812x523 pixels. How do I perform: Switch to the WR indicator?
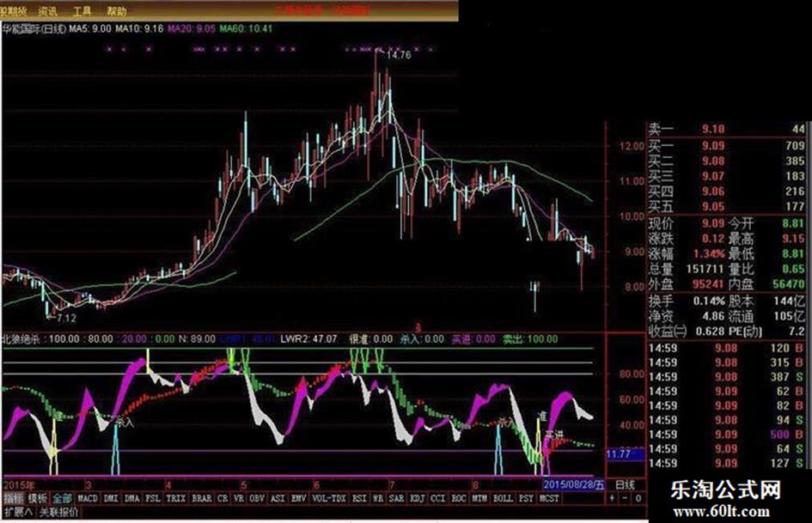[x=378, y=498]
